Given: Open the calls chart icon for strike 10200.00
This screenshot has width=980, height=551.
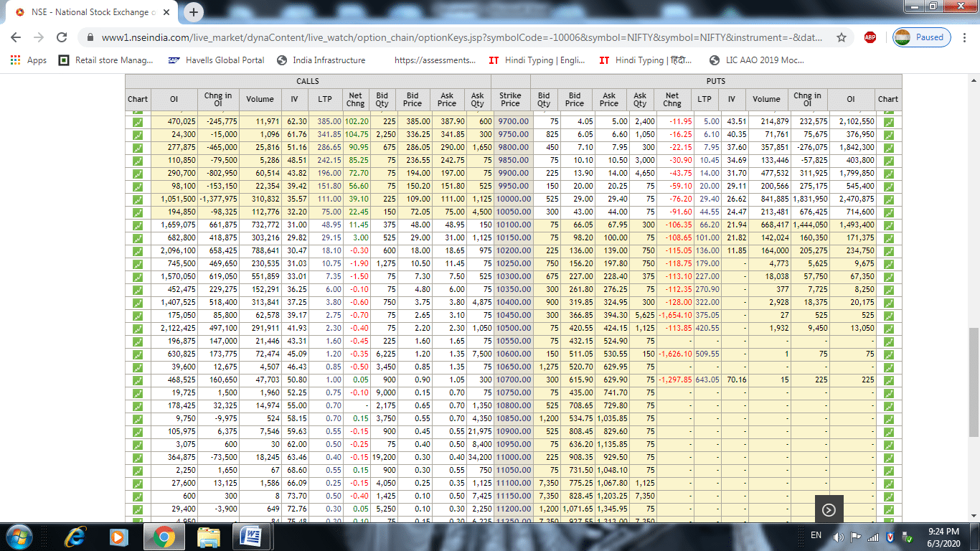Looking at the screenshot, I should click(x=138, y=251).
